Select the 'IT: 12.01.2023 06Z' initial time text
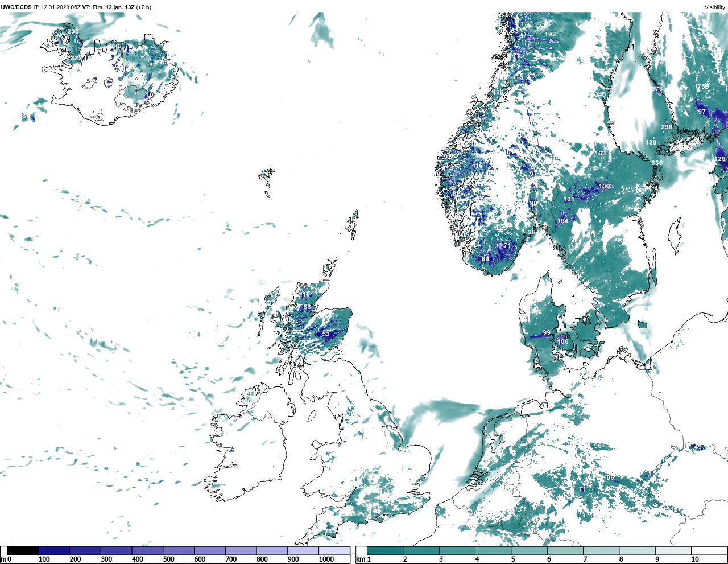 [57, 7]
